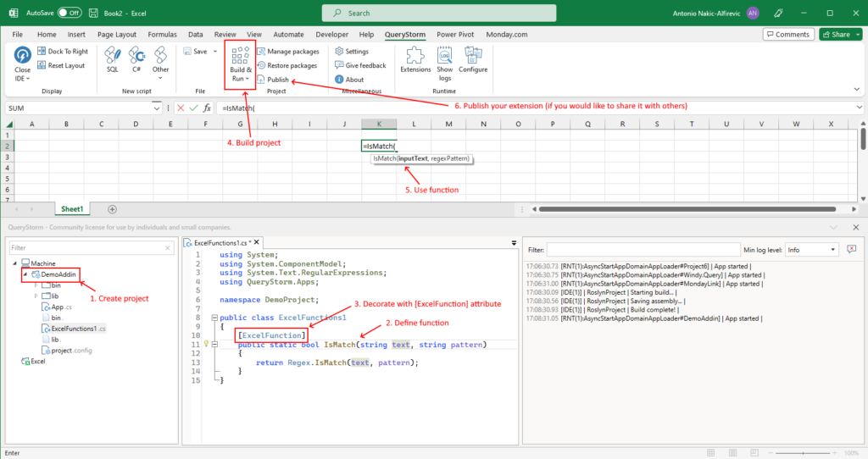Toggle the AutoSave switch
The width and height of the screenshot is (868, 459).
[x=70, y=13]
